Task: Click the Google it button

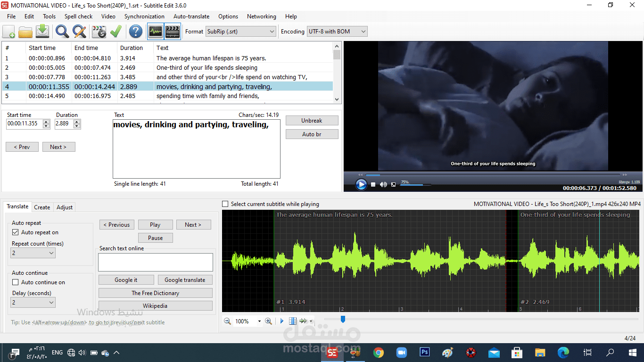Action: tap(126, 280)
